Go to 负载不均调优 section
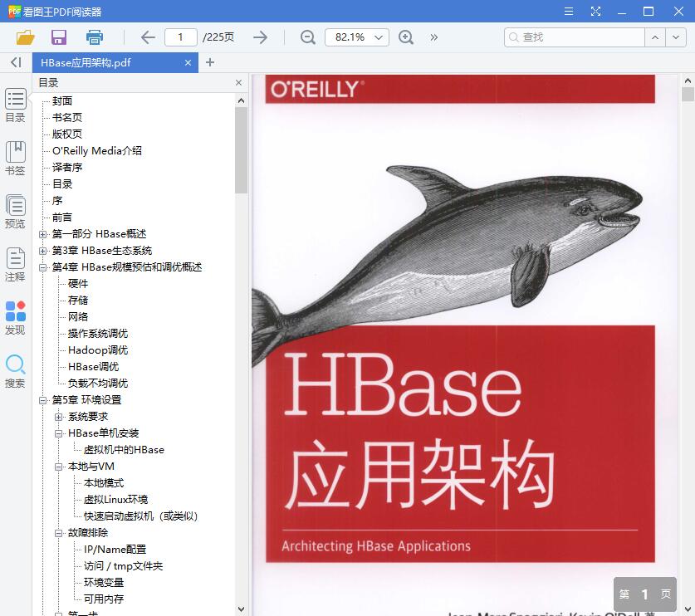The height and width of the screenshot is (616, 695). (98, 384)
